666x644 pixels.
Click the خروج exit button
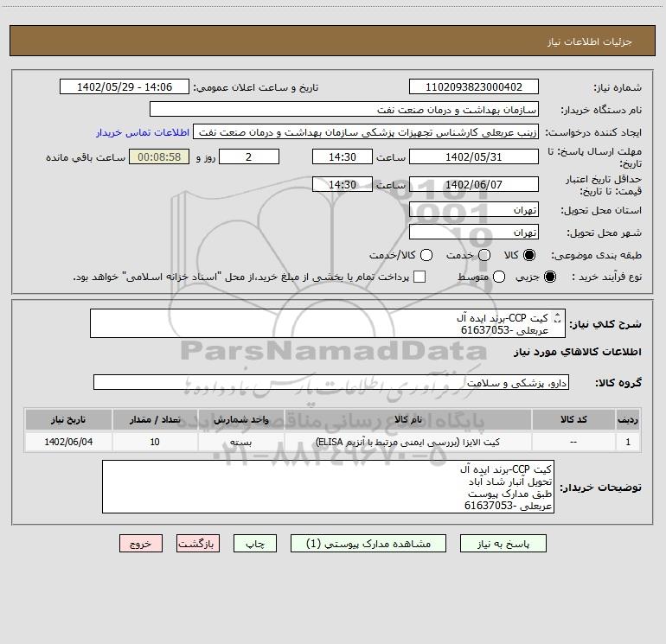pos(141,544)
